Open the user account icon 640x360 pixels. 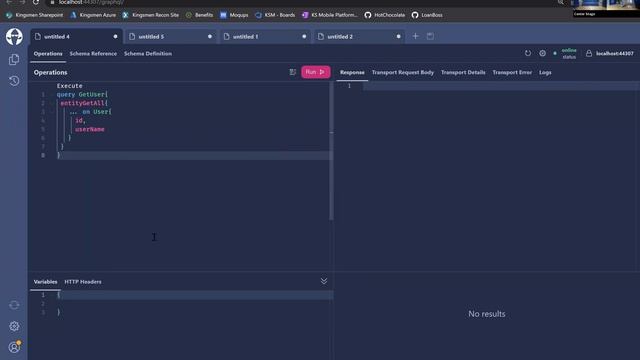14,347
